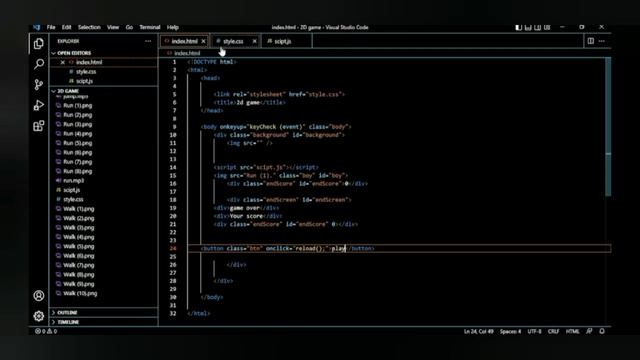This screenshot has width=640, height=360.
Task: Click Spaces: 4 indentation setting
Action: (x=510, y=331)
